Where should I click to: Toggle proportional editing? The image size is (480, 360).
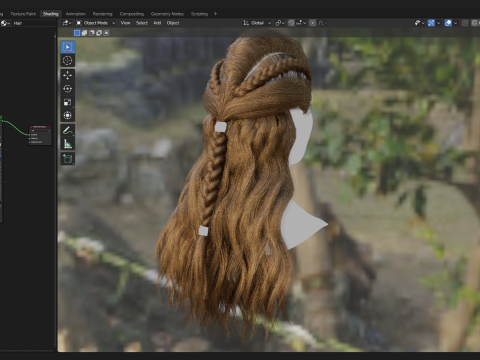[312, 23]
